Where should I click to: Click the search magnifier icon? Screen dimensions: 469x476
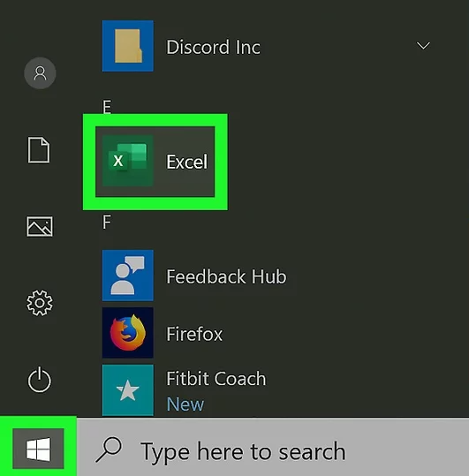pos(109,450)
